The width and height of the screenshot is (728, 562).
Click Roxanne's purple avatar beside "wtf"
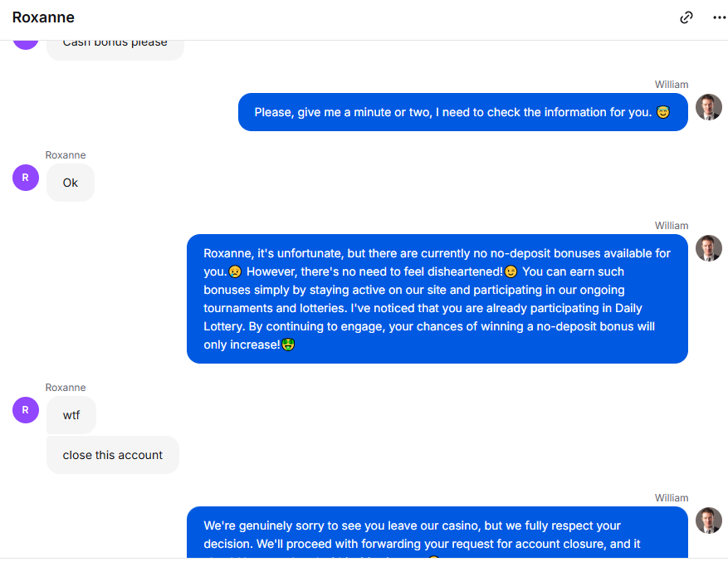(26, 410)
